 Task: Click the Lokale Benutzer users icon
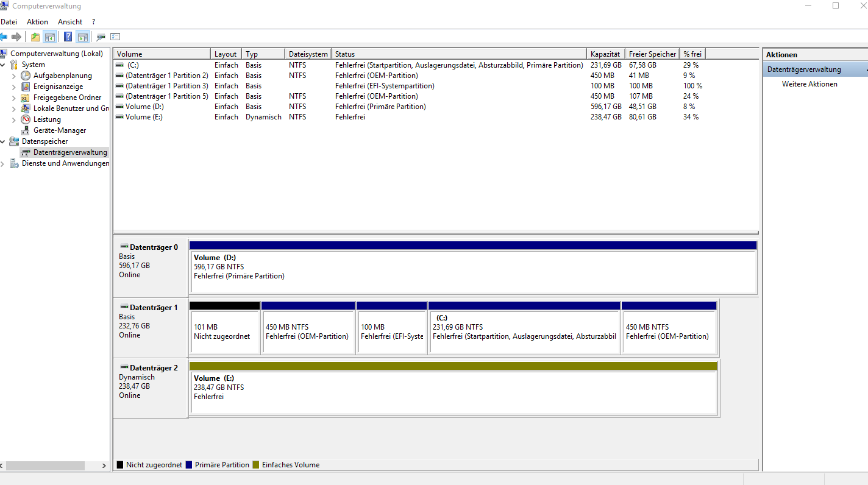pos(26,108)
